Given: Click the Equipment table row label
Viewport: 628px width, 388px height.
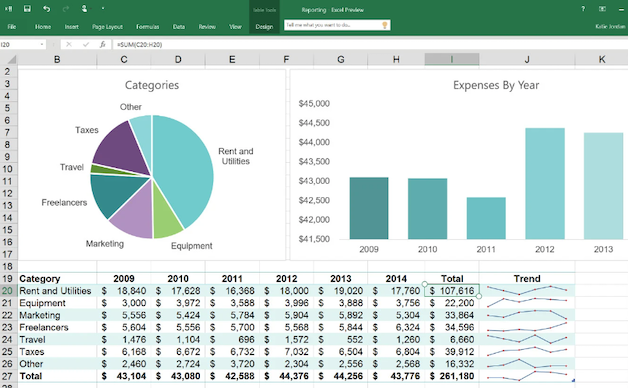Looking at the screenshot, I should pyautogui.click(x=42, y=303).
